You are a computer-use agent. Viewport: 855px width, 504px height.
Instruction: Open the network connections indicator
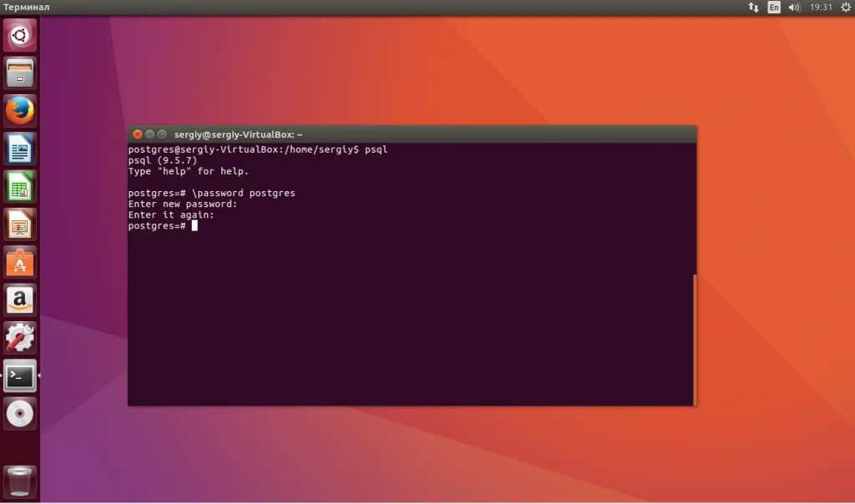(x=754, y=7)
